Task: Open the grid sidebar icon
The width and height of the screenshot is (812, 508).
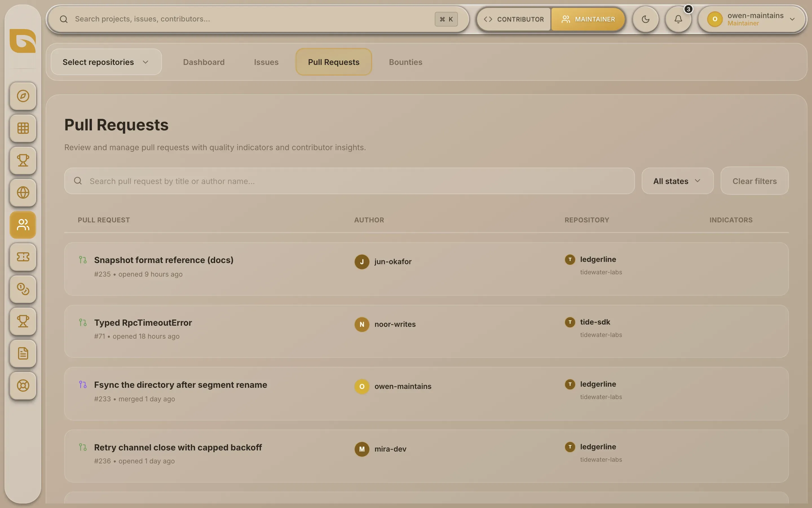Action: [x=23, y=128]
